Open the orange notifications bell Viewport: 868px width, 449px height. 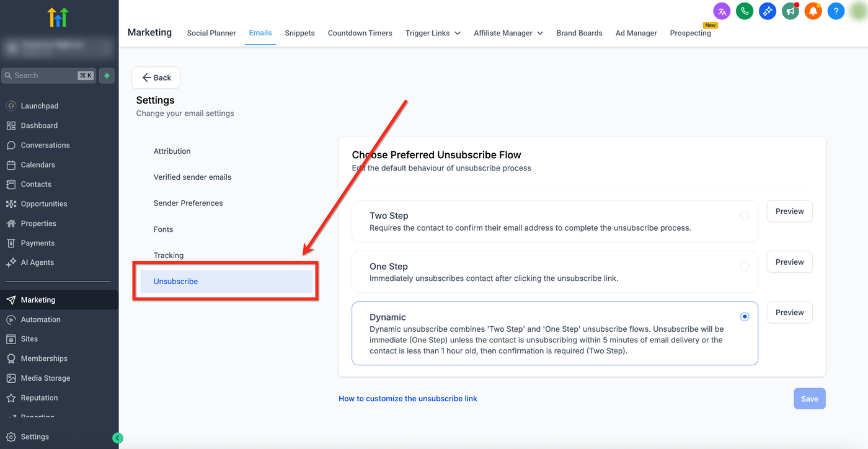click(x=813, y=11)
